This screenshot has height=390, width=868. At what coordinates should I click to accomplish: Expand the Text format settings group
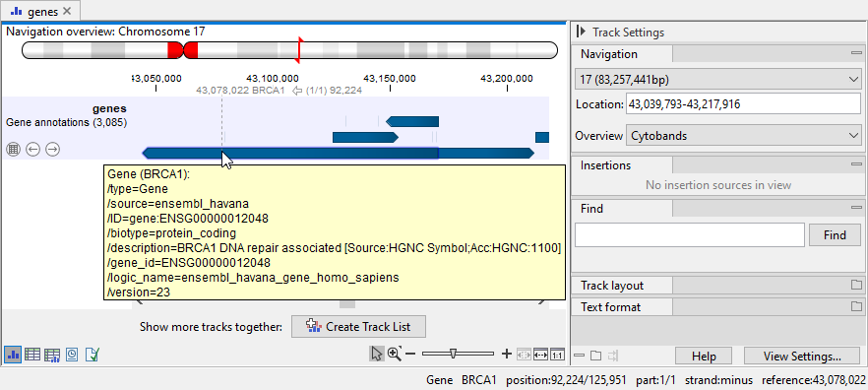856,306
